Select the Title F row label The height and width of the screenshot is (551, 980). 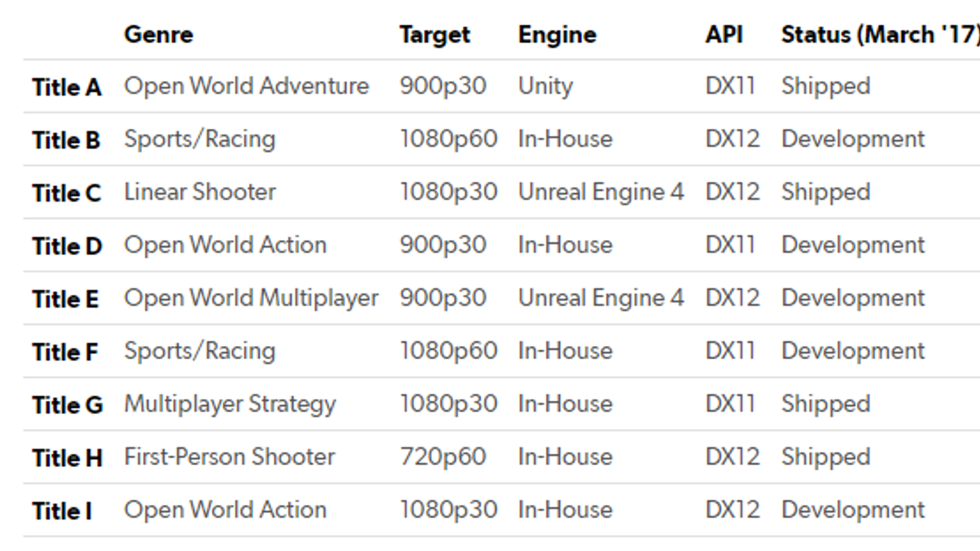pos(65,352)
